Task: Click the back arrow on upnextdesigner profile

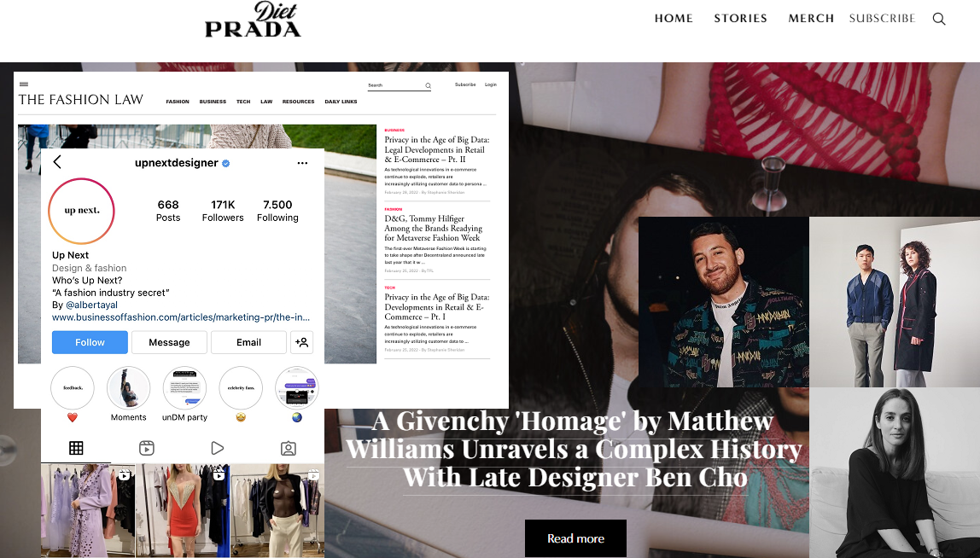Action: [x=57, y=162]
